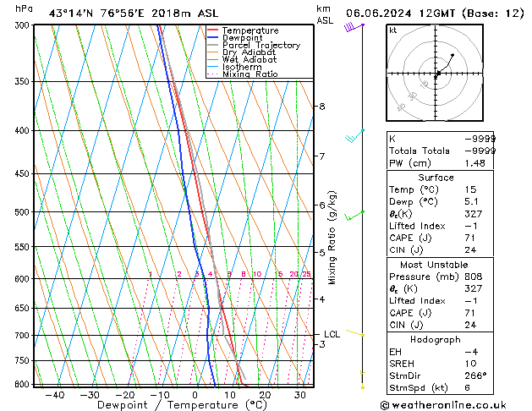This screenshot has height=411, width=532.
Task: Click the gray Parcel Trajectory legend line
Action: [212, 45]
